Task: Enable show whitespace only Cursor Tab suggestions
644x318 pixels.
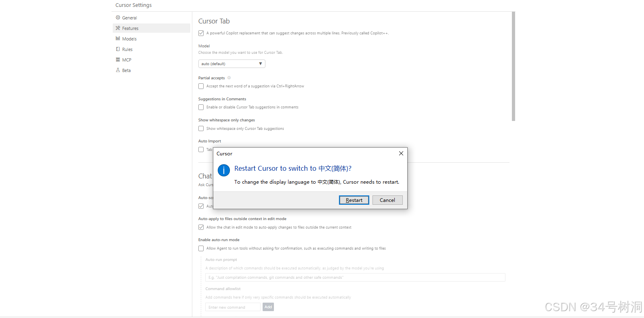Action: coord(201,128)
